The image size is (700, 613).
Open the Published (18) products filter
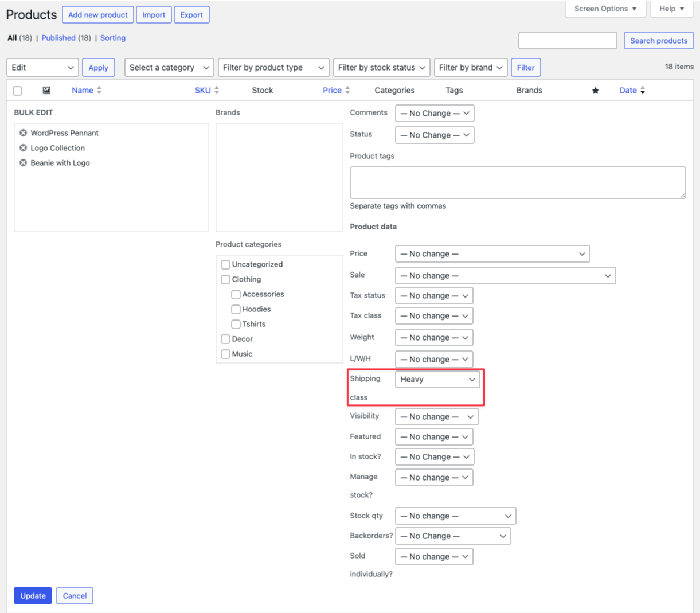tap(58, 38)
